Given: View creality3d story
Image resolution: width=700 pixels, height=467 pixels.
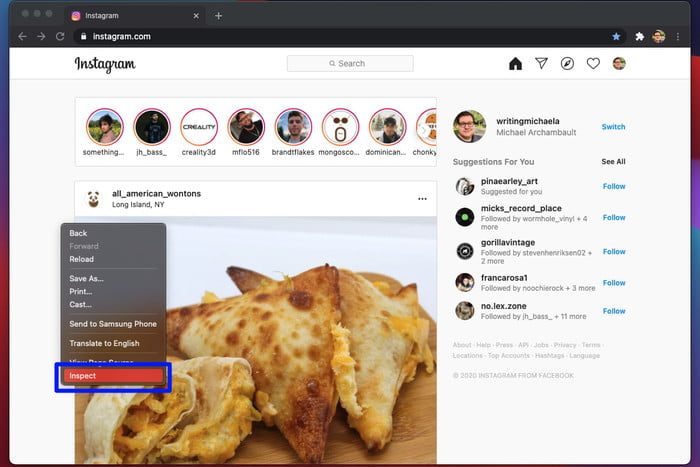Looking at the screenshot, I should tap(199, 127).
